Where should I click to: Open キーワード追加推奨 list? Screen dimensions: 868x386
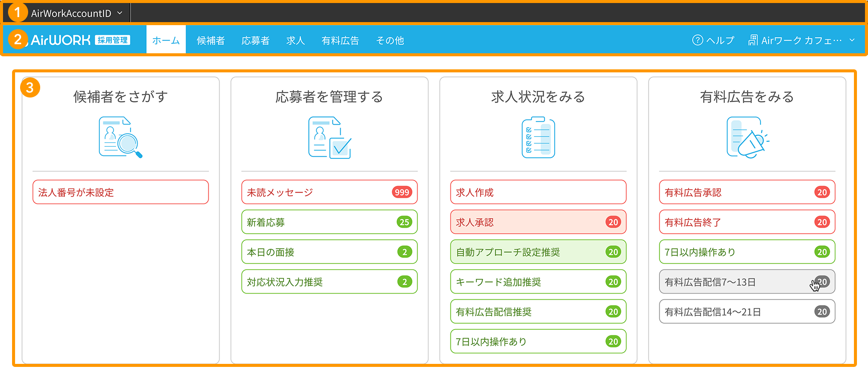(538, 281)
